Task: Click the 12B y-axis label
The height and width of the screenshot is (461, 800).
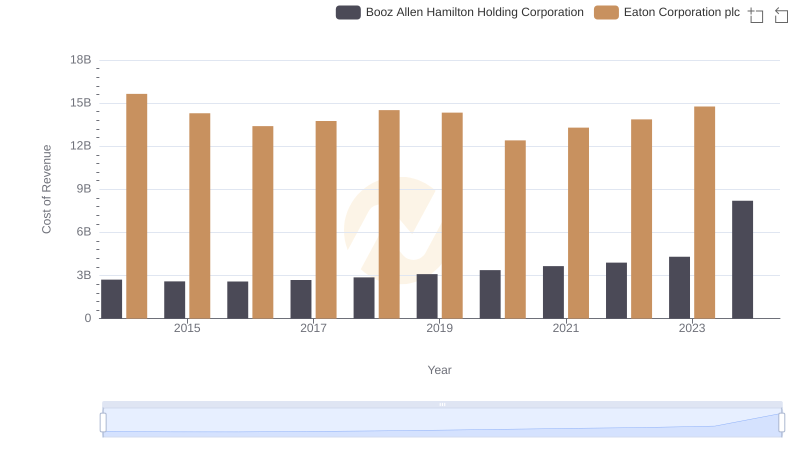Action: (81, 146)
